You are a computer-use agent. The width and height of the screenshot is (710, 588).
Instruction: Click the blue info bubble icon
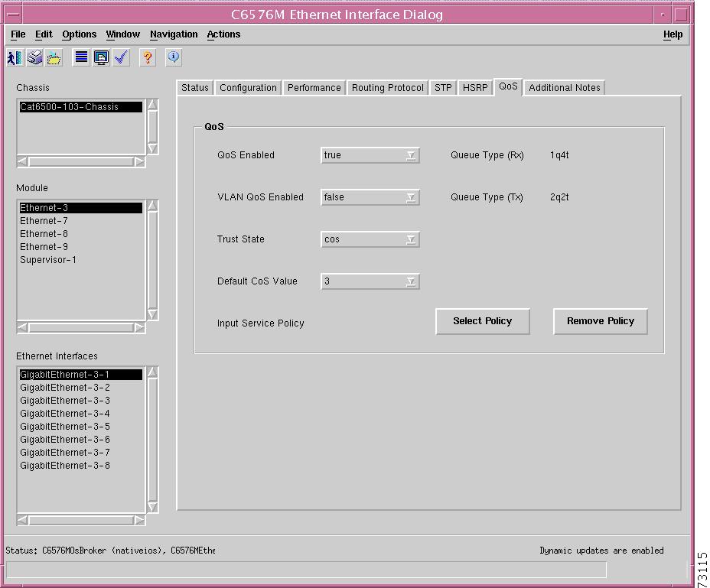click(174, 57)
